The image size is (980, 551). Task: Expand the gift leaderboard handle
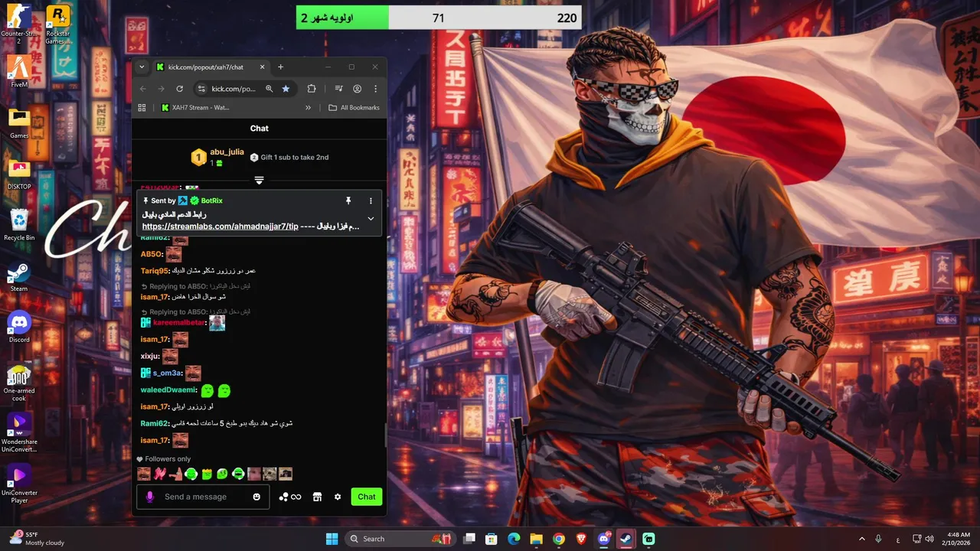tap(259, 180)
